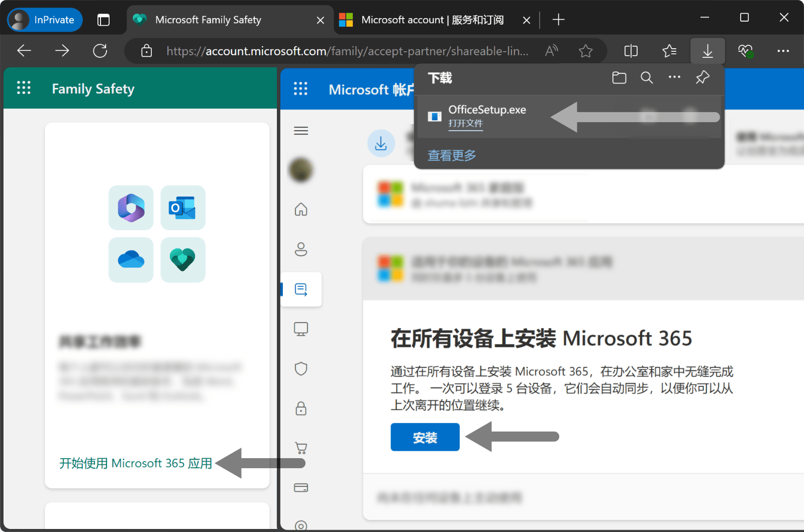This screenshot has height=532, width=804.
Task: Click 查看更多 in Downloads panel
Action: tap(452, 155)
